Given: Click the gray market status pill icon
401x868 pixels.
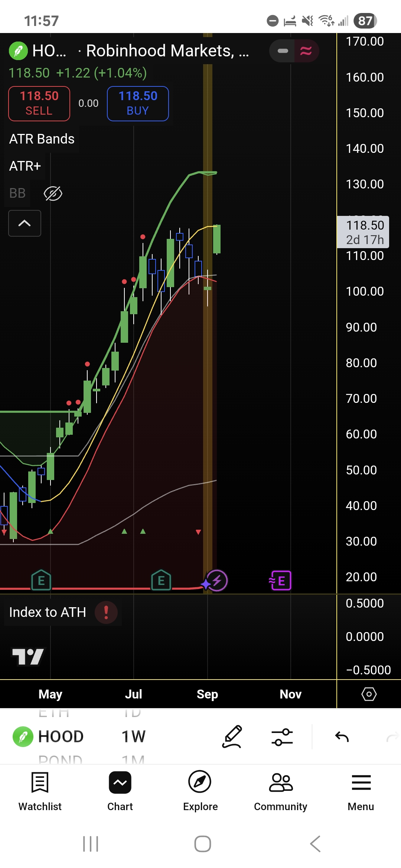Looking at the screenshot, I should tap(283, 51).
